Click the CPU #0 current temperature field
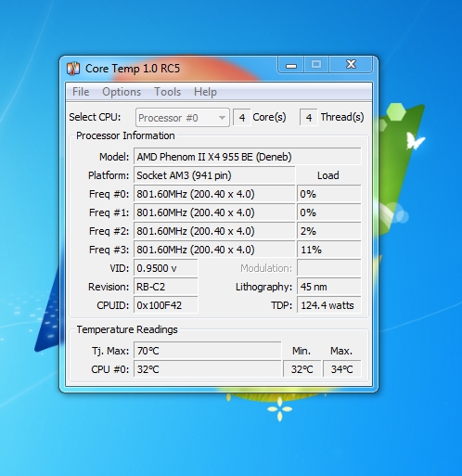 (x=208, y=369)
